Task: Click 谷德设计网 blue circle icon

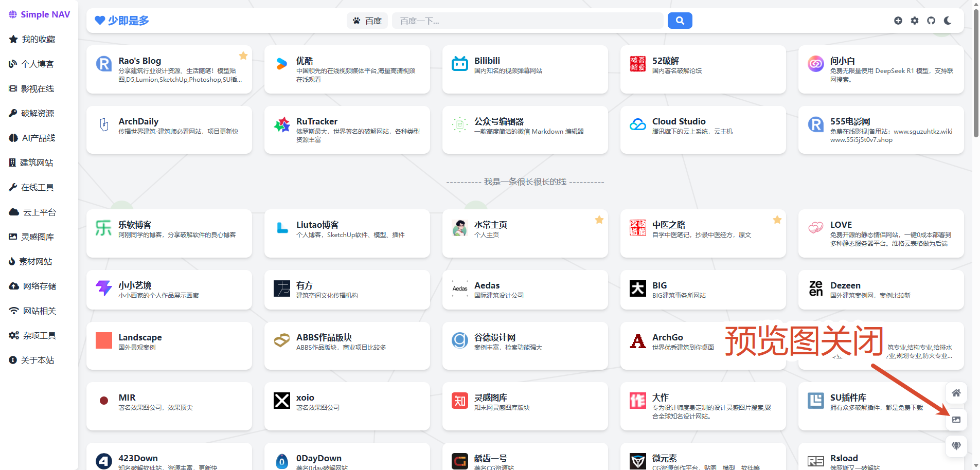Action: tap(460, 340)
